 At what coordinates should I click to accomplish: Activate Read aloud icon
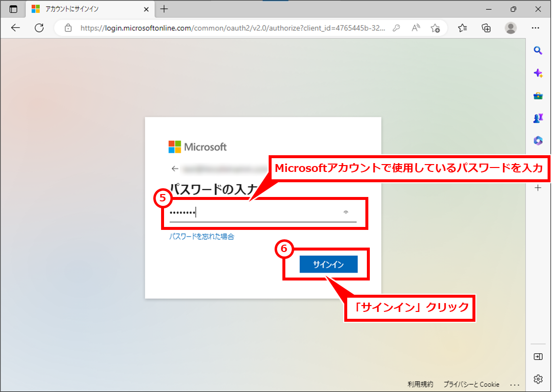click(416, 28)
